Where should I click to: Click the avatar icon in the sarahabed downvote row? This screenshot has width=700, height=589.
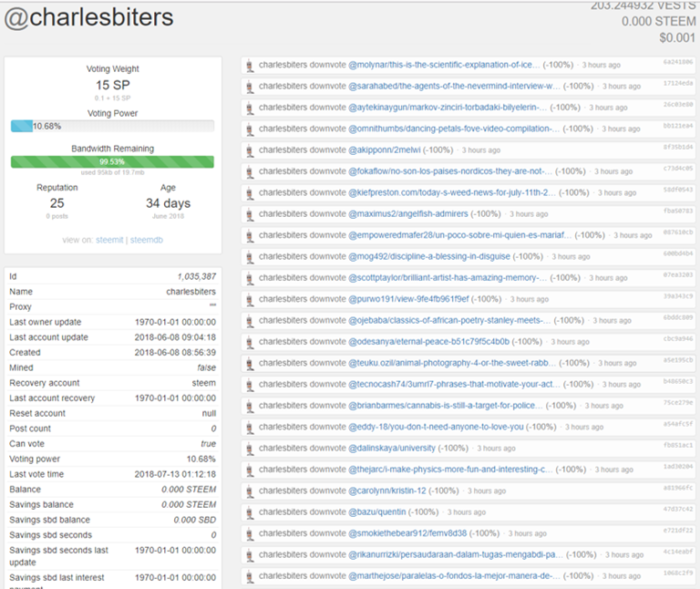coord(250,87)
